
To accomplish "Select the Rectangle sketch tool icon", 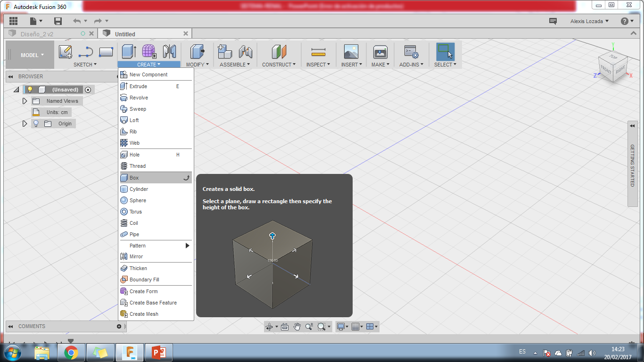I will tap(106, 51).
